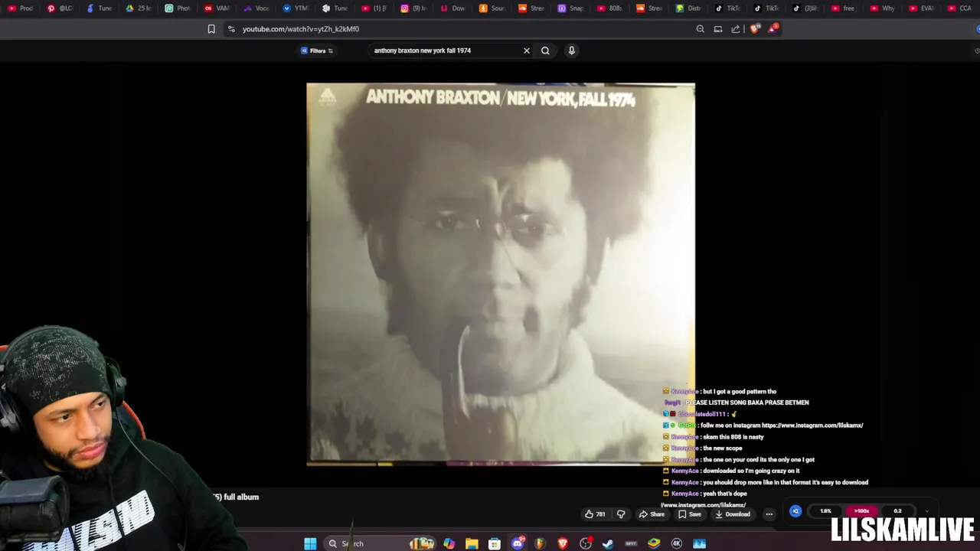
Task: Click the 'full album' title text
Action: click(241, 497)
